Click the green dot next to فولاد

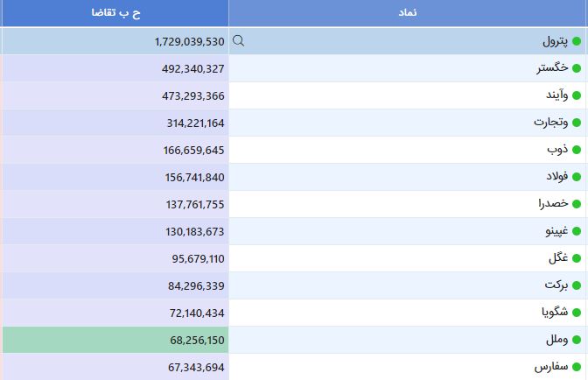tap(577, 177)
